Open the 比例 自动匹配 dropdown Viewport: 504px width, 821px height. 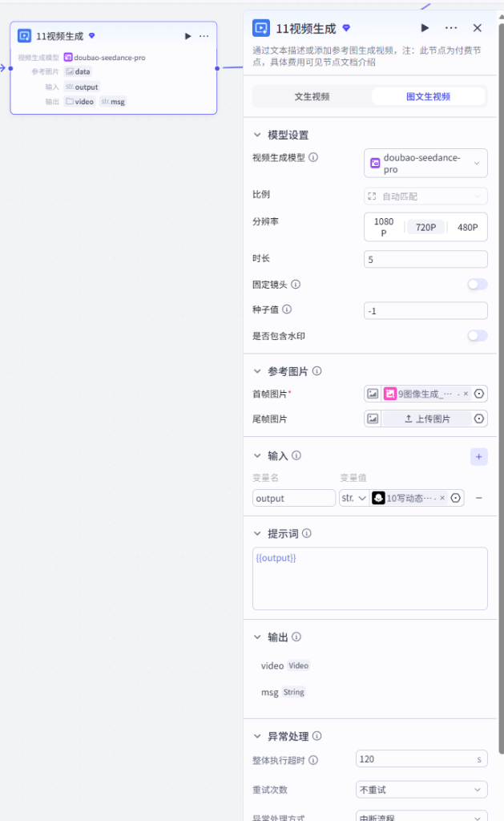click(425, 196)
